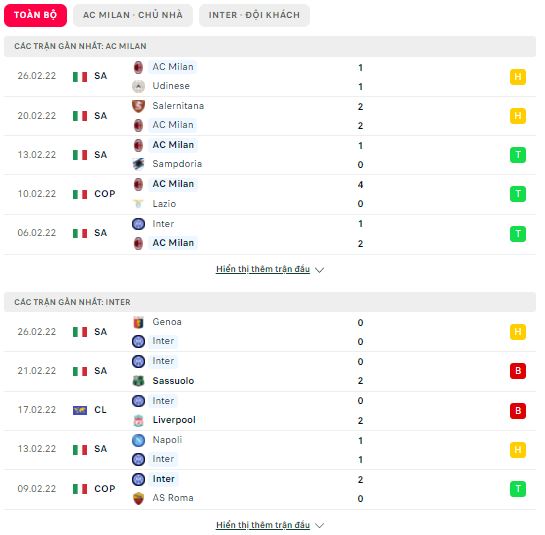This screenshot has height=535, width=545.
Task: Click the Champions League flag icon
Action: click(80, 411)
